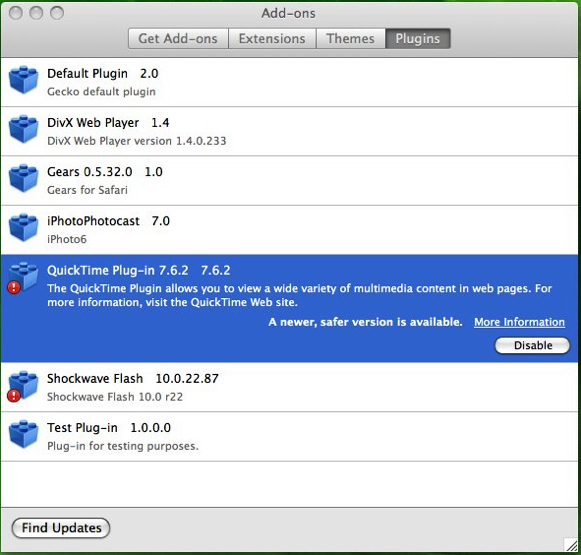Screen dimensions: 581x555
Task: Click the 'Shockwave Flash 10.0 r22' description
Action: point(115,397)
